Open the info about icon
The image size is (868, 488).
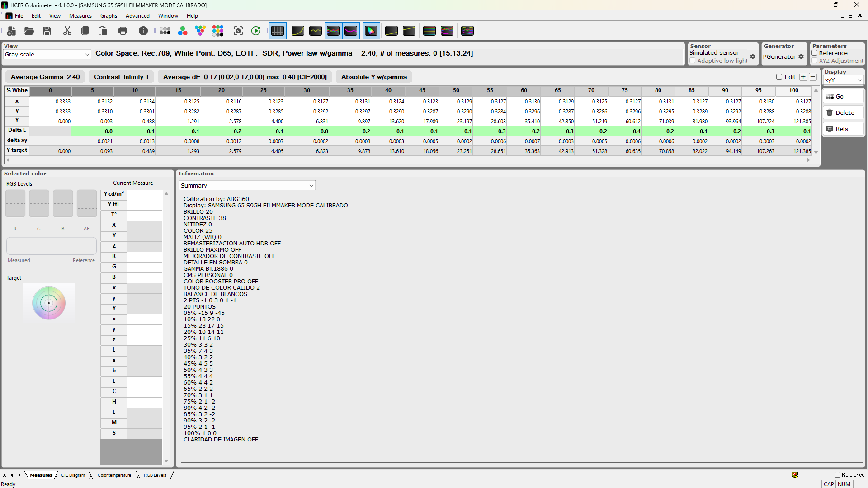[143, 31]
